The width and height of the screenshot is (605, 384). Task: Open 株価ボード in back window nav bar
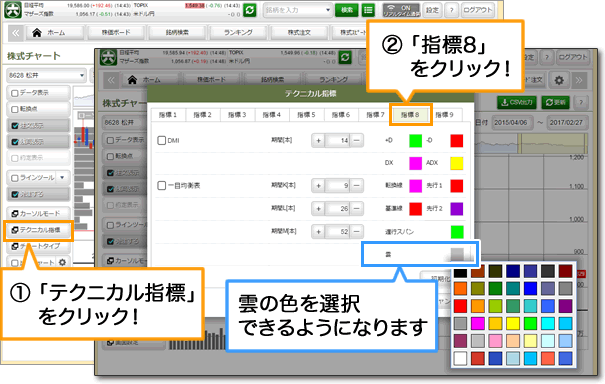pyautogui.click(x=116, y=33)
